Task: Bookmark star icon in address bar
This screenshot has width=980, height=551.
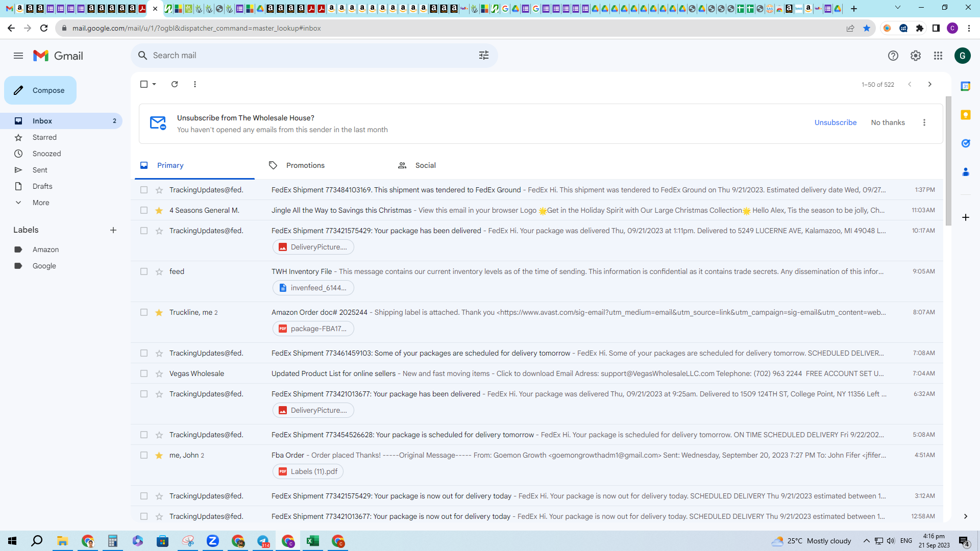Action: 867,28
